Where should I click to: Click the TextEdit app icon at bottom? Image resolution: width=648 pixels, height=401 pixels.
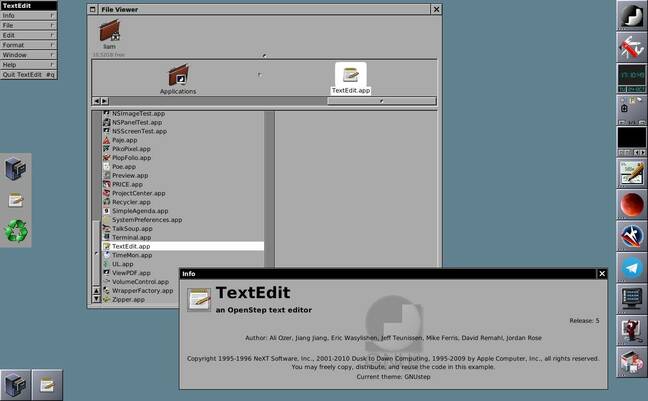click(47, 385)
